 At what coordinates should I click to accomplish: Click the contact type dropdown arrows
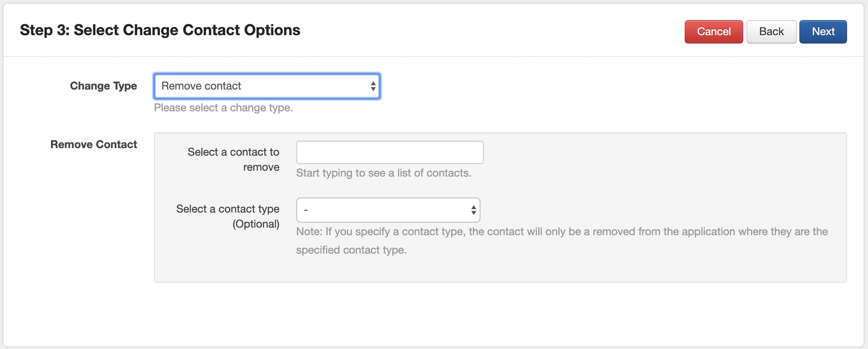point(473,210)
